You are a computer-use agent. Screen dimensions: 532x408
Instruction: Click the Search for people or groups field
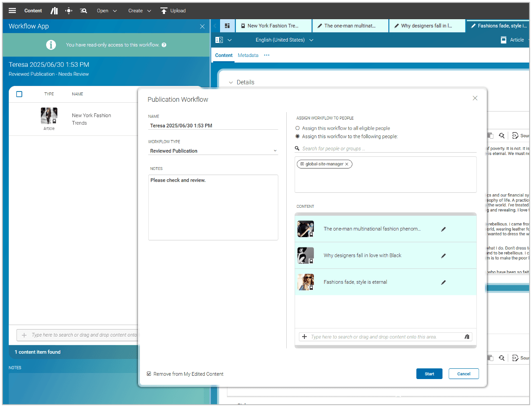387,148
